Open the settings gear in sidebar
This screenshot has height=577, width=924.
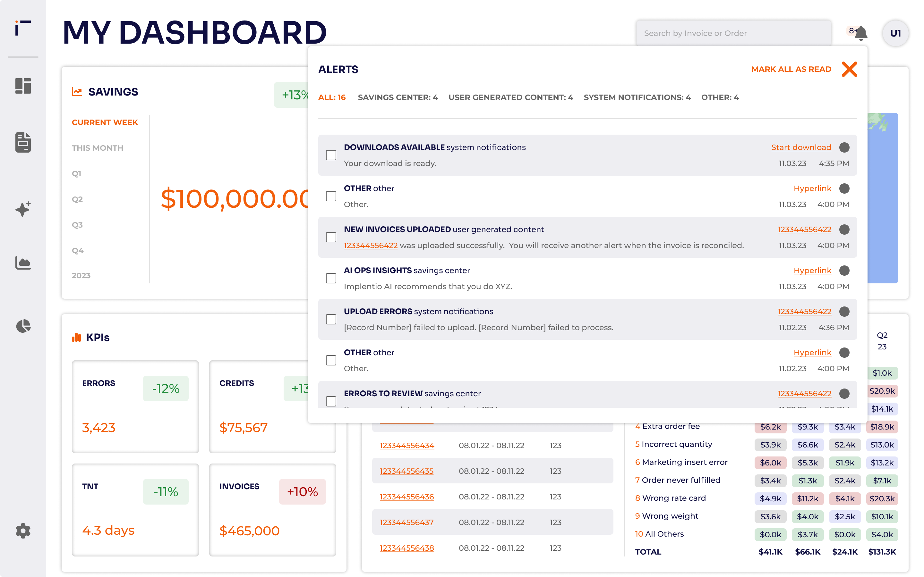[23, 531]
